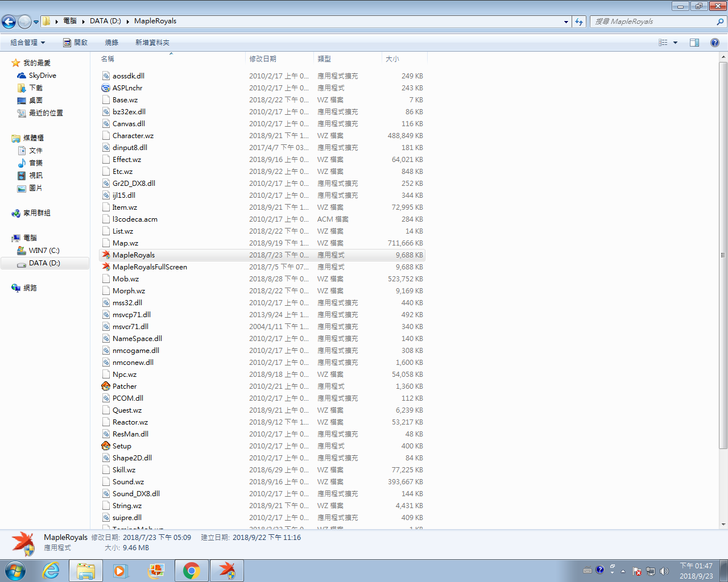The width and height of the screenshot is (728, 582).
Task: Click the Computer breadcrumb in address bar
Action: [x=70, y=21]
